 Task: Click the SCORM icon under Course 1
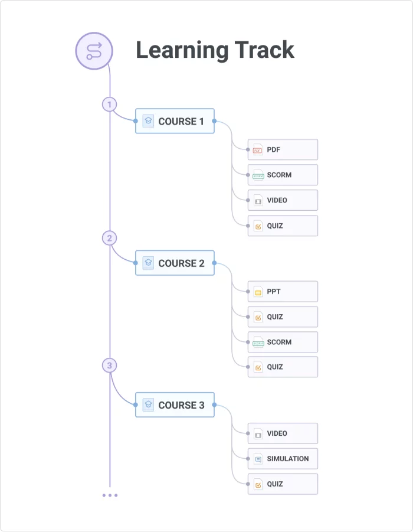pyautogui.click(x=258, y=175)
